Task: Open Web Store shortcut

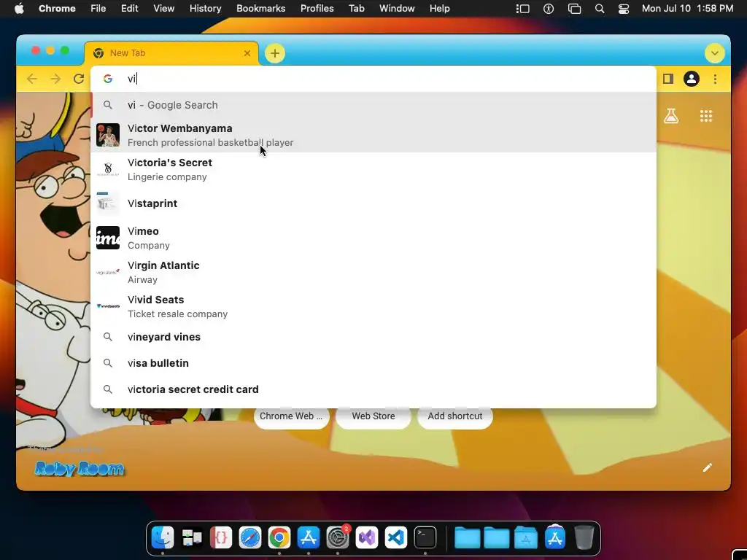Action: click(373, 416)
